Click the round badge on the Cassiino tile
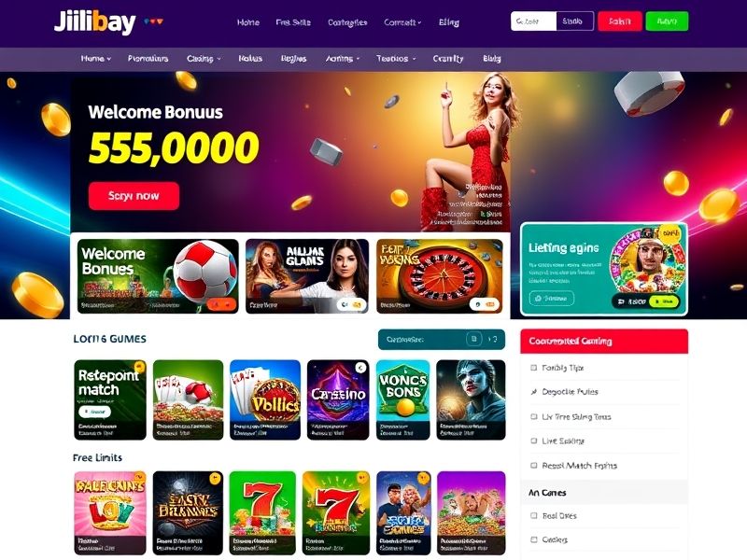Viewport: 747px width, 560px height. click(360, 368)
